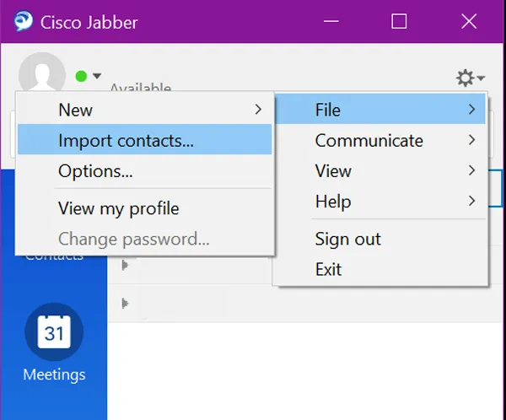506x420 pixels.
Task: Expand the first collapsed contact group arrow
Action: [126, 267]
